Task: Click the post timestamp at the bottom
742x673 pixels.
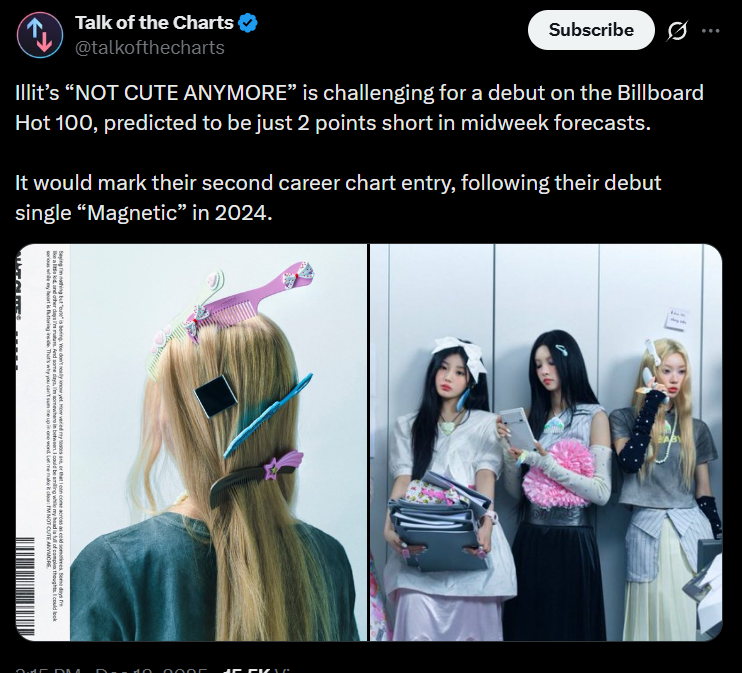Action: click(110, 668)
